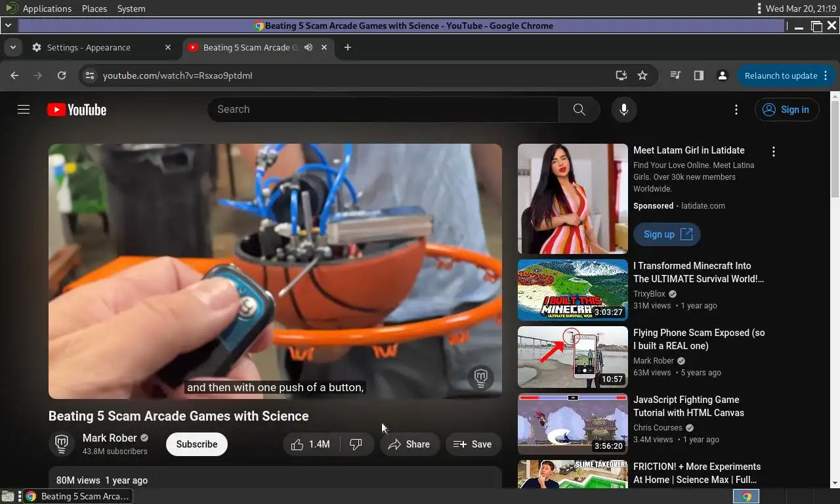Image resolution: width=840 pixels, height=504 pixels.
Task: Click Chrome workspace switcher in bottom panel
Action: pos(746,496)
